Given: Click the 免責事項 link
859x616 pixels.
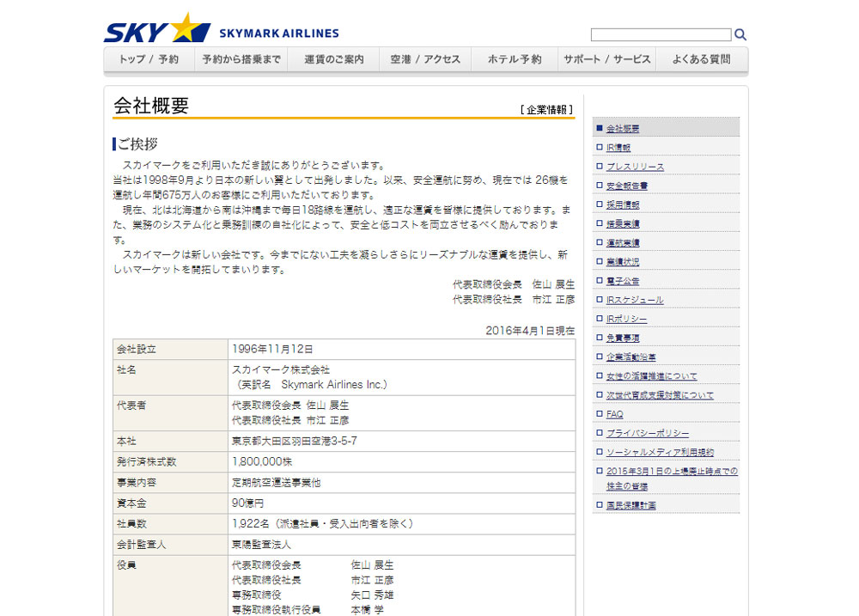Looking at the screenshot, I should click(x=622, y=338).
